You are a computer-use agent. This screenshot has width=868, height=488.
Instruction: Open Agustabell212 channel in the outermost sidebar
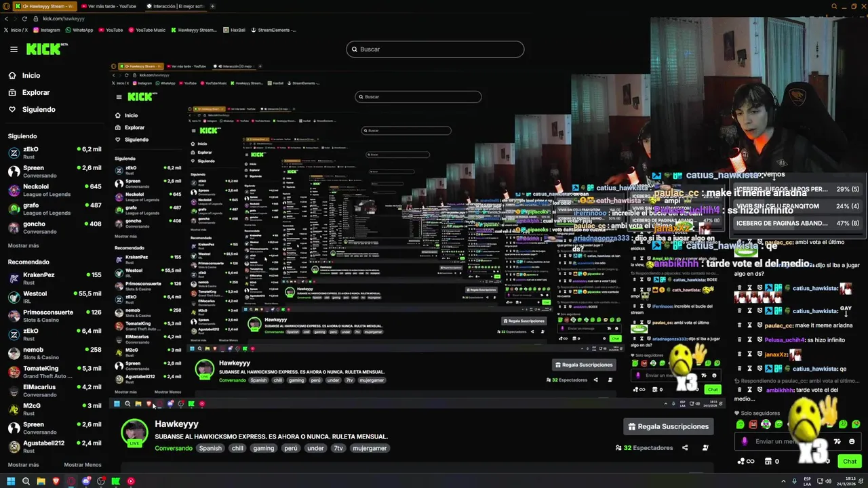54,447
